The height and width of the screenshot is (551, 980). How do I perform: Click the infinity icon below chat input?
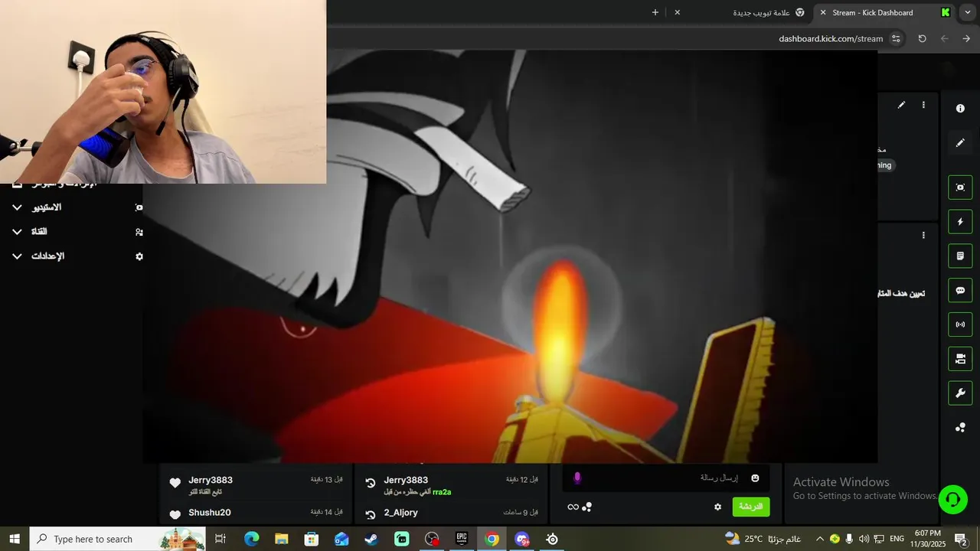pyautogui.click(x=573, y=507)
